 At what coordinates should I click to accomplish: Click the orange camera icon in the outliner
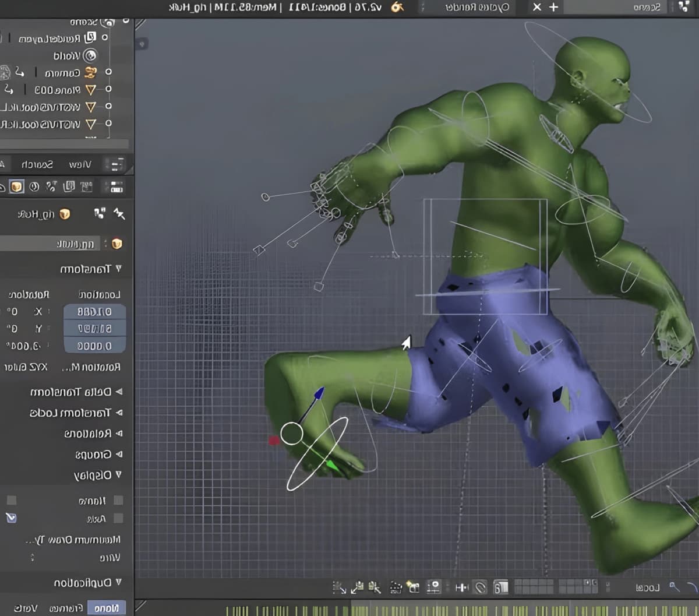tap(90, 72)
